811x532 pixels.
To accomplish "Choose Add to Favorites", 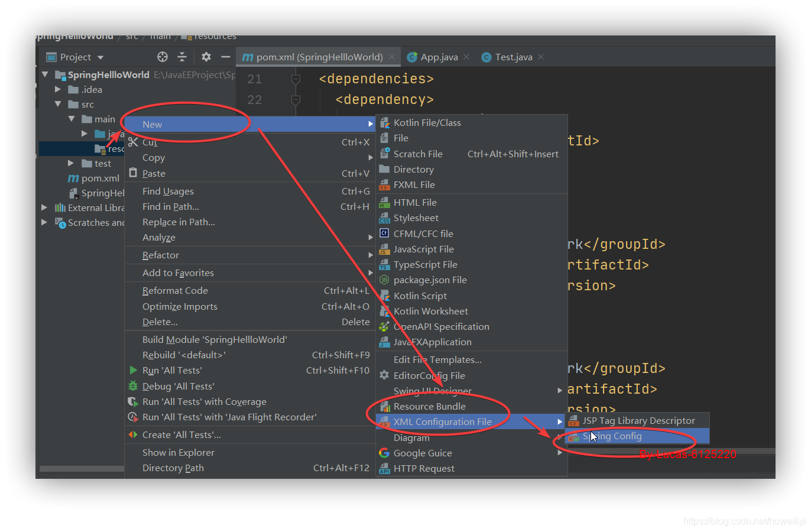I will (x=250, y=273).
